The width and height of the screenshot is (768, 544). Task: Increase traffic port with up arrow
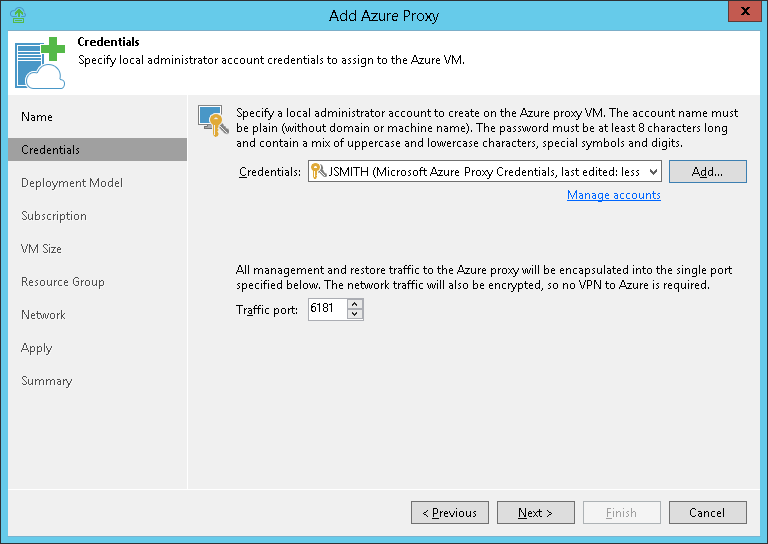pyautogui.click(x=354, y=304)
